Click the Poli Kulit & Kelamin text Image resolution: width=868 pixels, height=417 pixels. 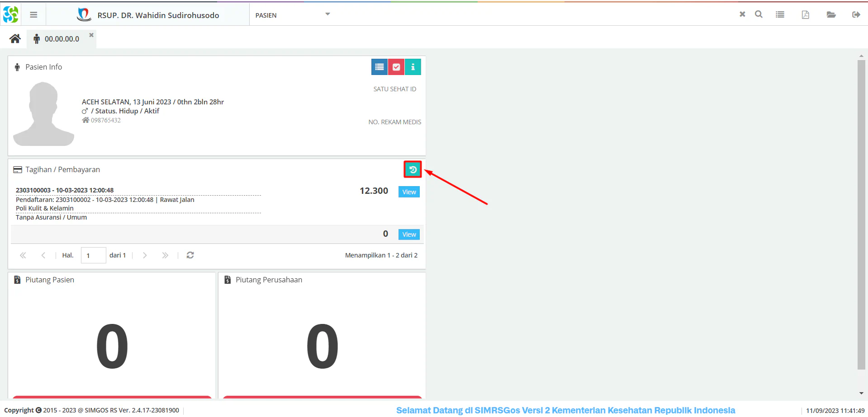coord(45,208)
